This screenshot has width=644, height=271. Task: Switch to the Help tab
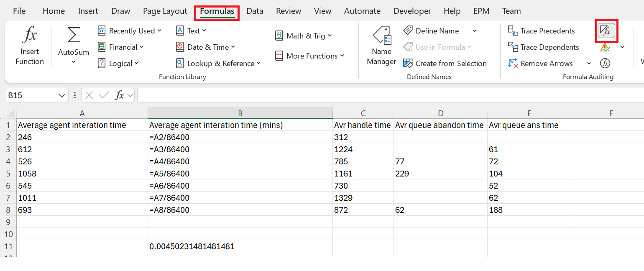click(452, 11)
